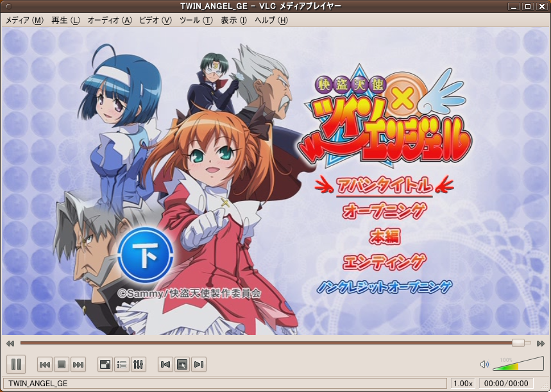Viewport: 551px width, 392px height.
Task: Go to next DVD chapter
Action: (199, 364)
